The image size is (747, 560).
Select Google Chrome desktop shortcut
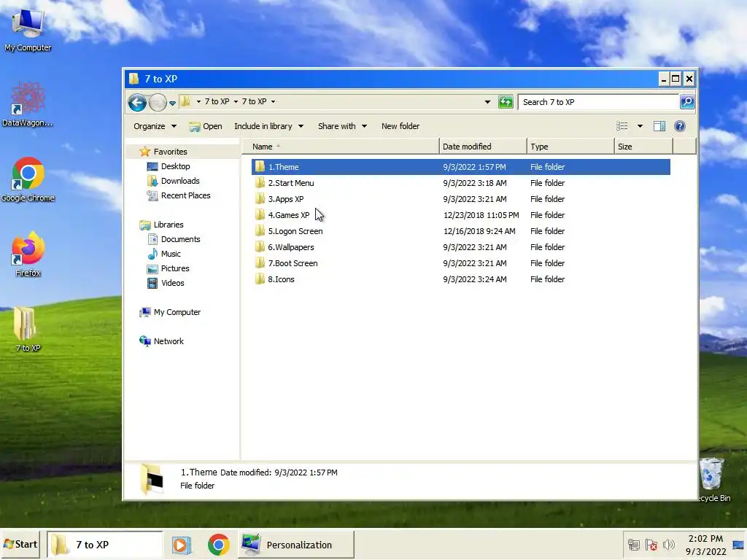click(x=28, y=180)
